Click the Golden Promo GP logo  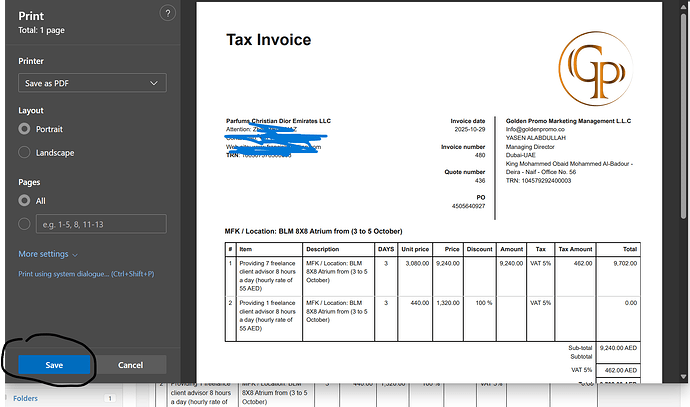(595, 69)
